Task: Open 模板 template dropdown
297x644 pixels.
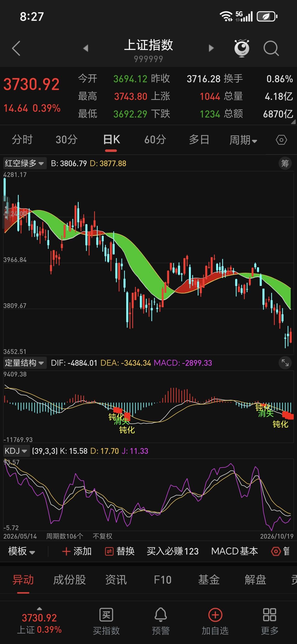Action: 21,551
